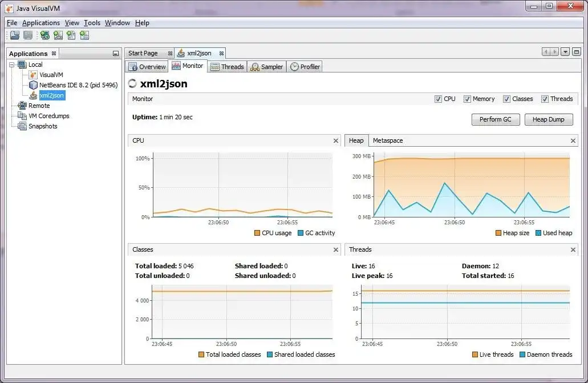Click the Add VM Coredump toolbar icon
This screenshot has width=588, height=383.
coord(71,35)
